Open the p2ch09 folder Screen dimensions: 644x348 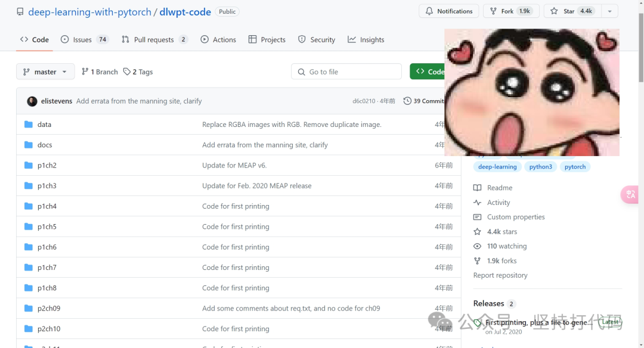click(49, 308)
